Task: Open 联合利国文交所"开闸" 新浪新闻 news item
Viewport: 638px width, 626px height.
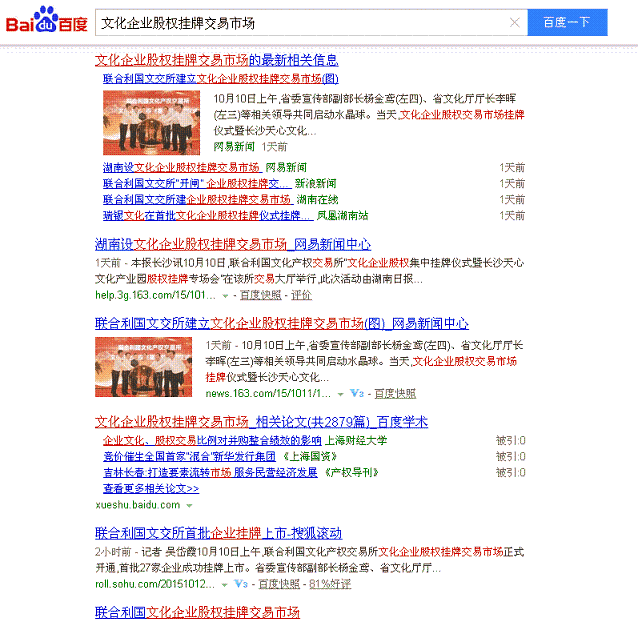Action: [x=197, y=183]
